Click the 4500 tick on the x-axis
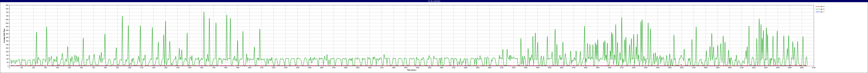This screenshot has height=73, width=868. pos(550,68)
